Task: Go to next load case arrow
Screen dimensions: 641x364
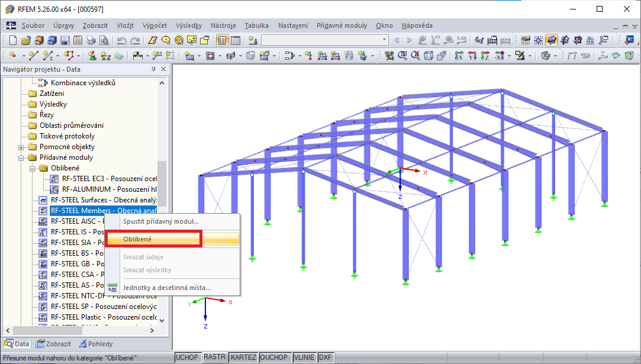Action: click(409, 40)
